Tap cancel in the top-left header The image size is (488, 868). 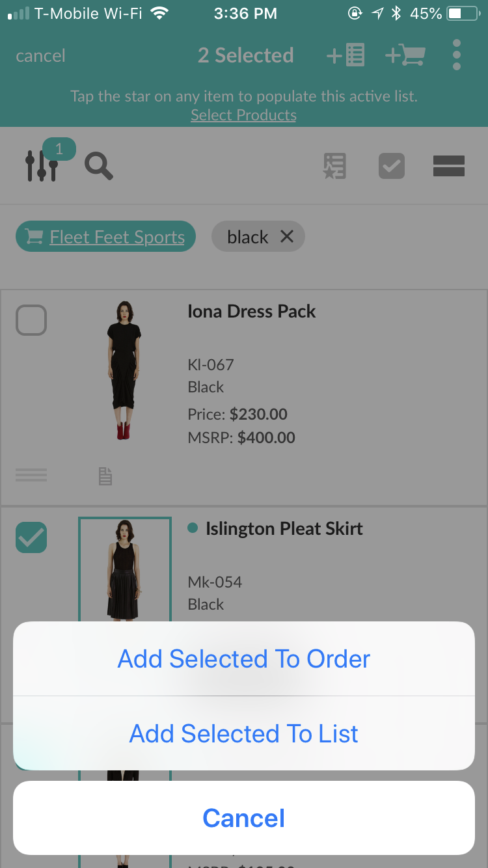40,56
